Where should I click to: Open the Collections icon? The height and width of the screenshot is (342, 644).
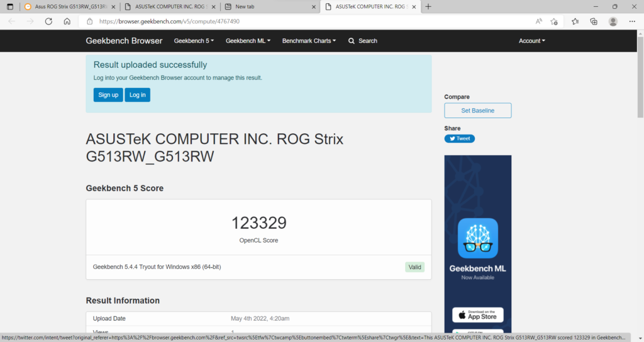[x=594, y=21]
